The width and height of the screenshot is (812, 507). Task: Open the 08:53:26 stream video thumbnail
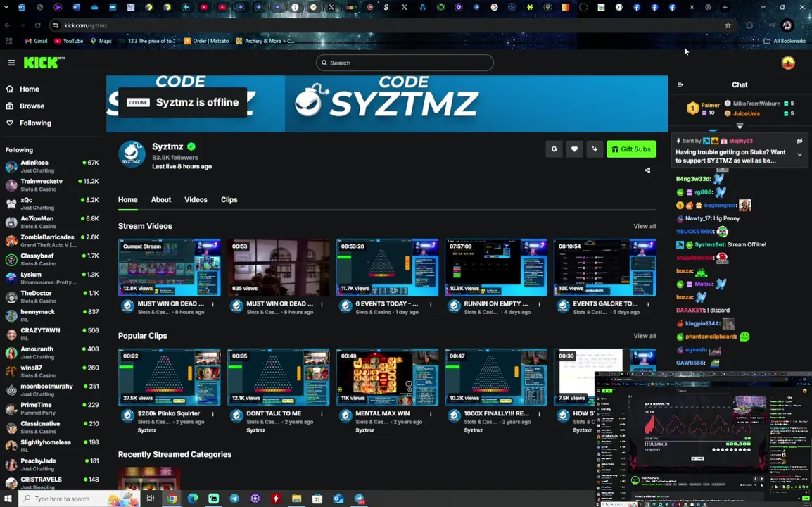387,268
